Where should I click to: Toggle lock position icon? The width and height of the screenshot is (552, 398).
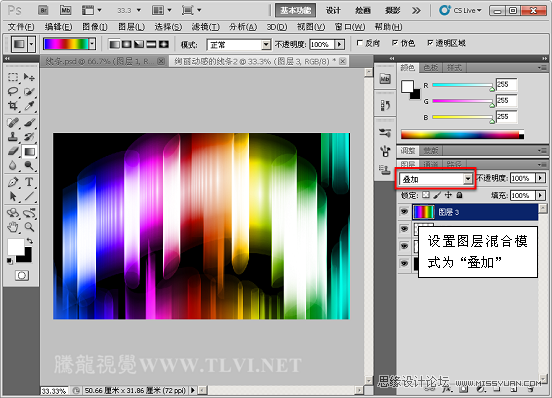[448, 195]
